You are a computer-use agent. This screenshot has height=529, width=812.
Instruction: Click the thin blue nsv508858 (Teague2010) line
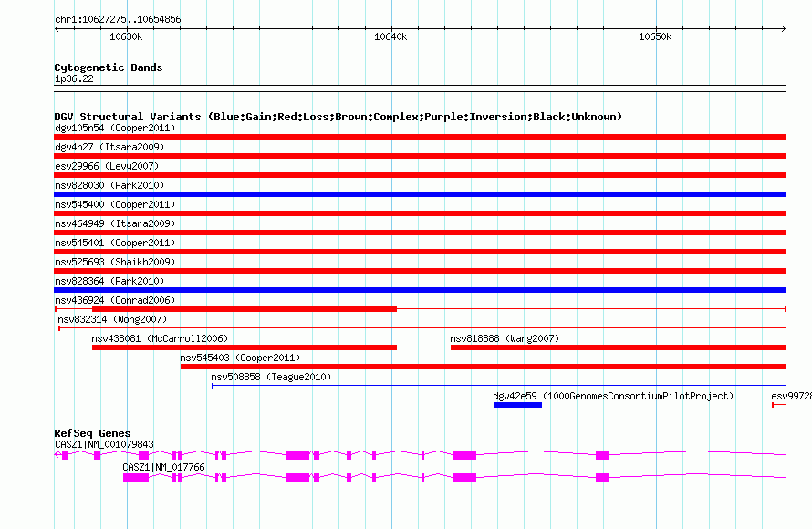[x=499, y=386]
